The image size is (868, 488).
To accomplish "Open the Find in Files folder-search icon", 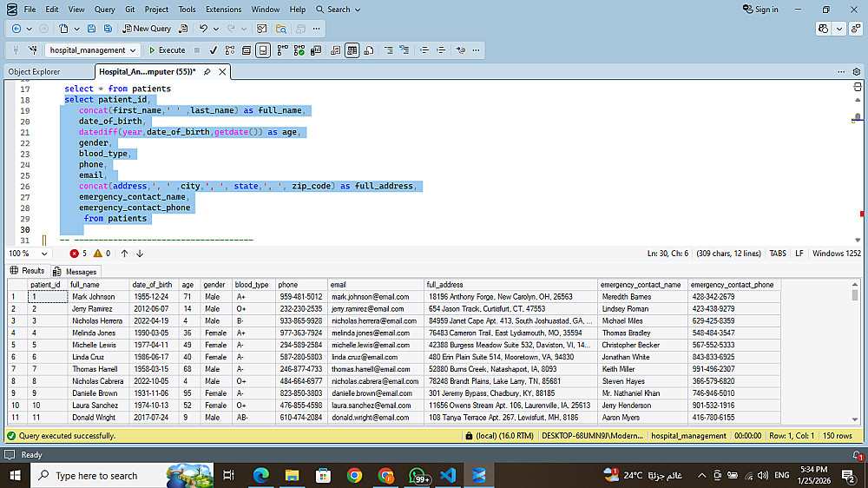I will coord(281,29).
